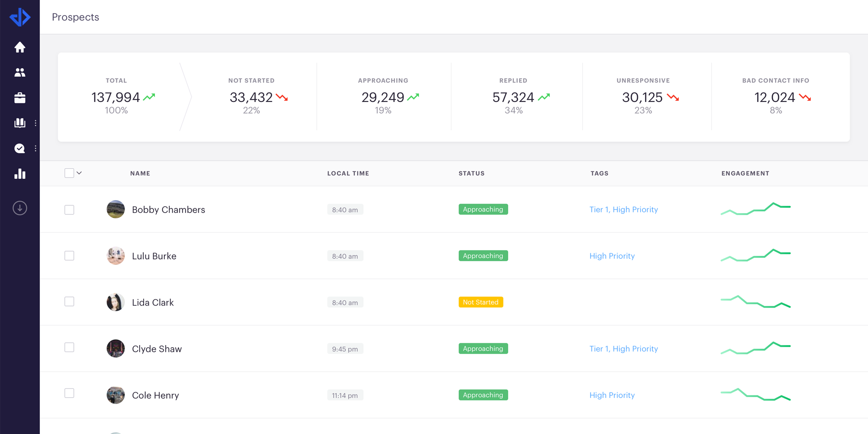Open the Home icon in the sidebar
Viewport: 868px width, 434px height.
[x=20, y=47]
